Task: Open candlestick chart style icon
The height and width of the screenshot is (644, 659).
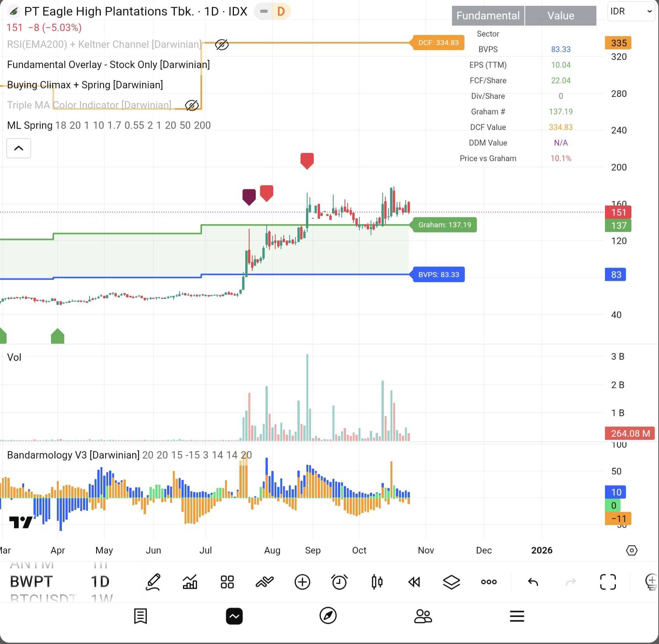Action: click(377, 582)
